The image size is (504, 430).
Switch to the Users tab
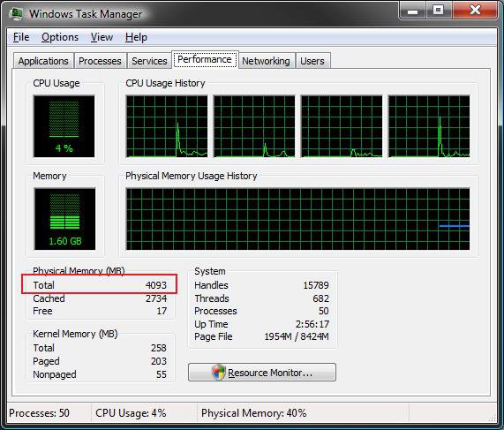312,61
